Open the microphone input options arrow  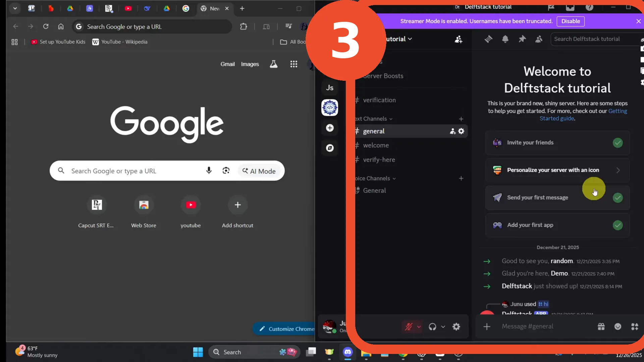click(x=419, y=326)
